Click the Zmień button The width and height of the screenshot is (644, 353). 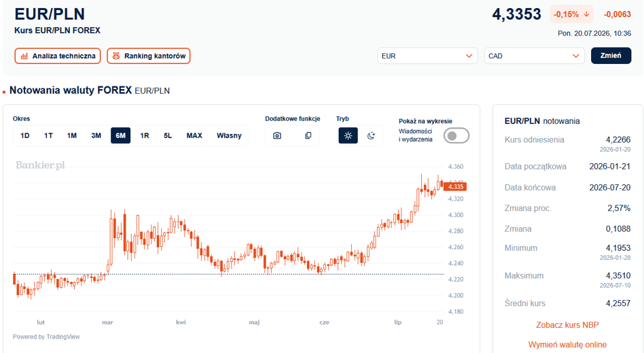(x=611, y=56)
